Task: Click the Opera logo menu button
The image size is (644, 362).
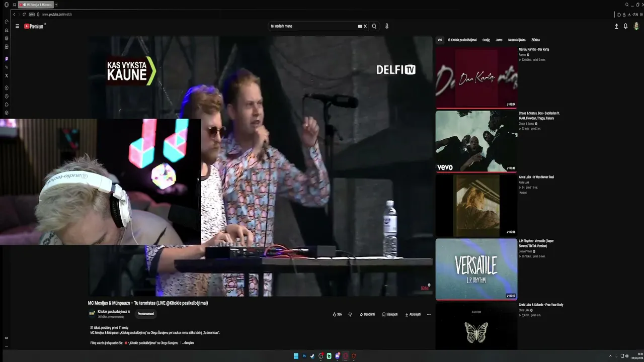Action: 7,5
